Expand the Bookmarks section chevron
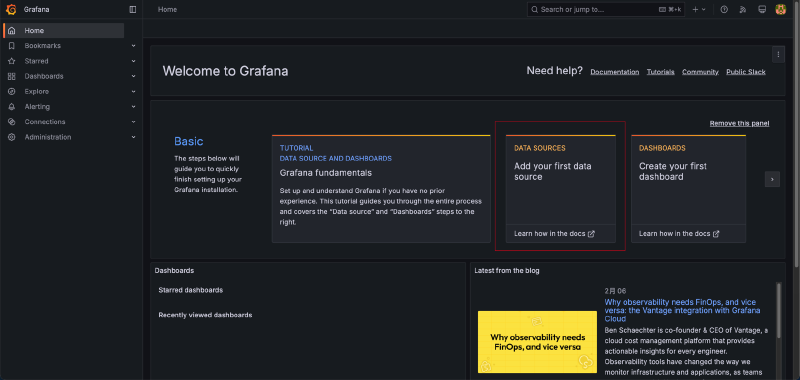Image resolution: width=800 pixels, height=380 pixels. pyautogui.click(x=133, y=46)
